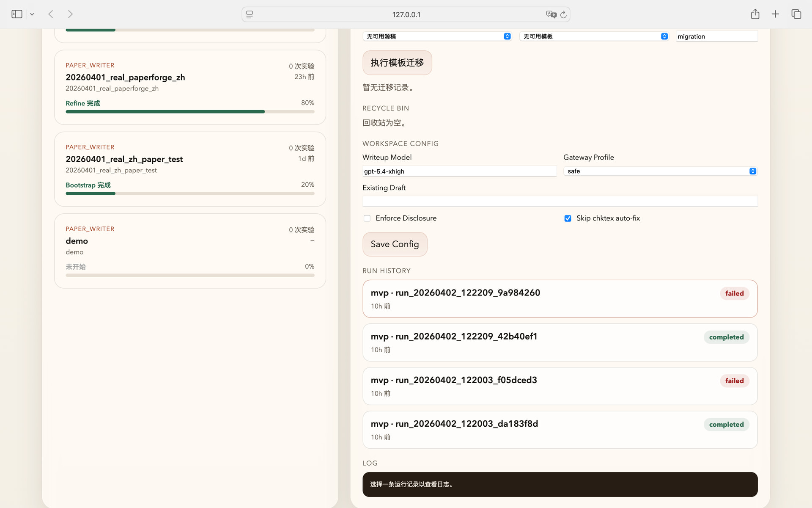The width and height of the screenshot is (812, 508).
Task: Enable the Enforce Disclosure checkbox
Action: click(x=367, y=218)
